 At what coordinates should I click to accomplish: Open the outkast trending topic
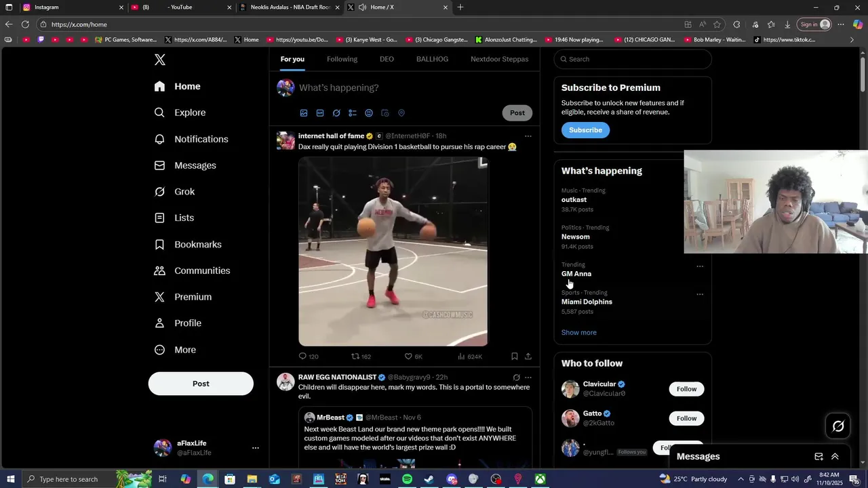point(574,200)
